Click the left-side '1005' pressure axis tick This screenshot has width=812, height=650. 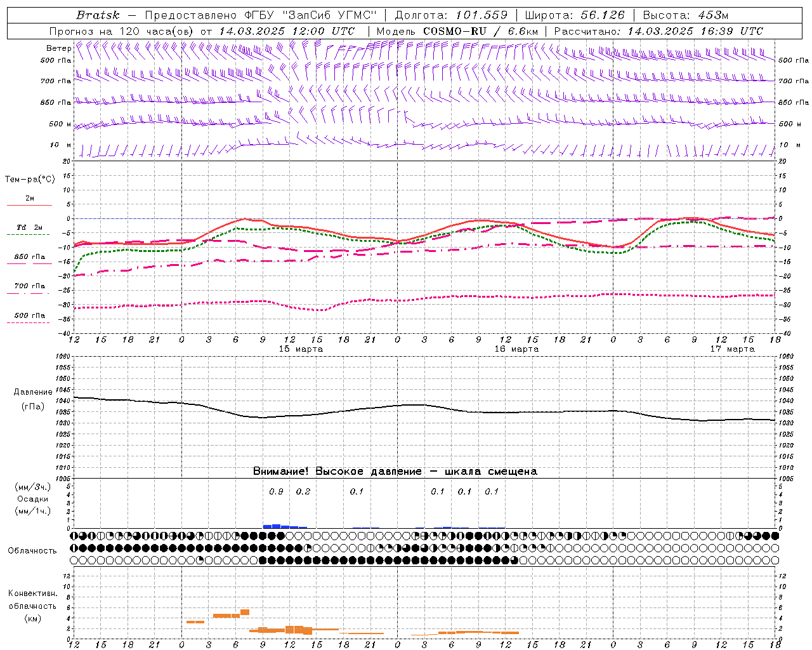64,478
